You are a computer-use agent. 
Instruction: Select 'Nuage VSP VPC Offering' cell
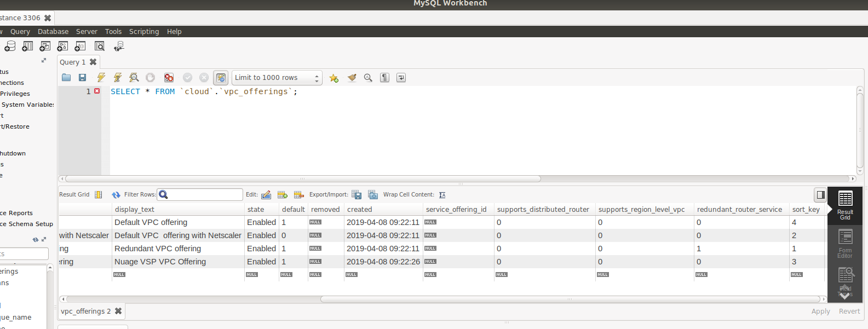point(179,262)
